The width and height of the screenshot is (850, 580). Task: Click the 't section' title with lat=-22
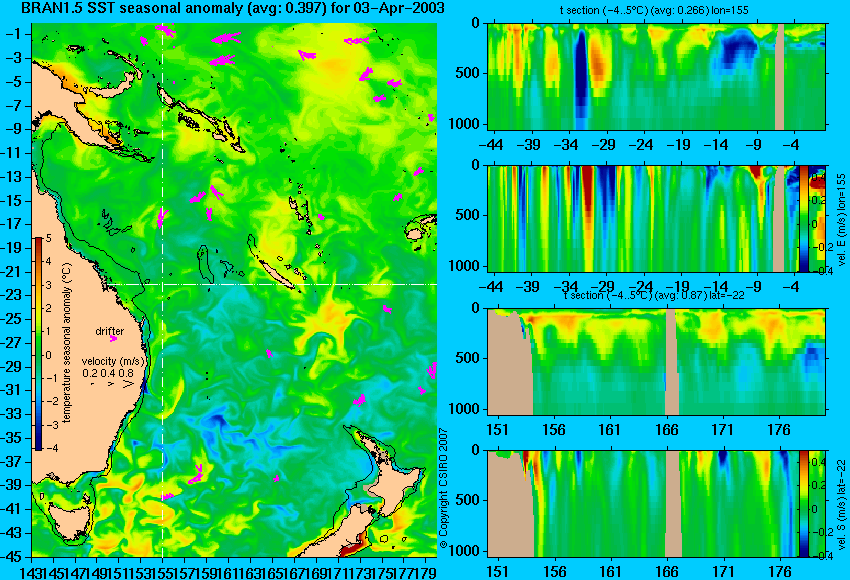coord(654,295)
